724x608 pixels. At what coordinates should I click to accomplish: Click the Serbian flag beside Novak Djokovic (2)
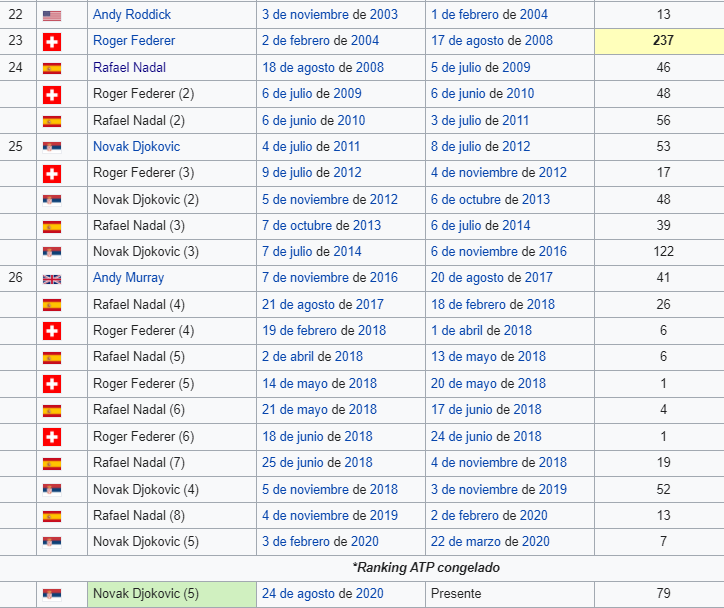coord(52,200)
